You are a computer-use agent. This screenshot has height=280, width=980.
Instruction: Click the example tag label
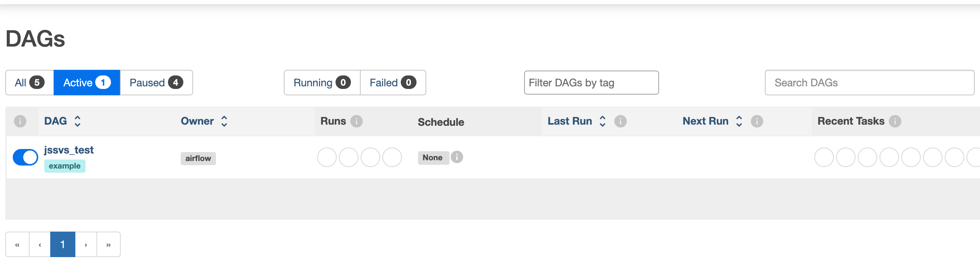point(65,166)
